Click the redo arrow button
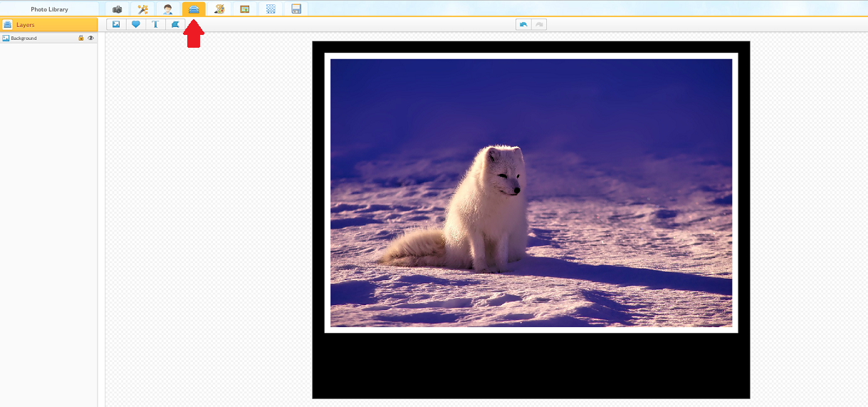868x407 pixels. [539, 24]
